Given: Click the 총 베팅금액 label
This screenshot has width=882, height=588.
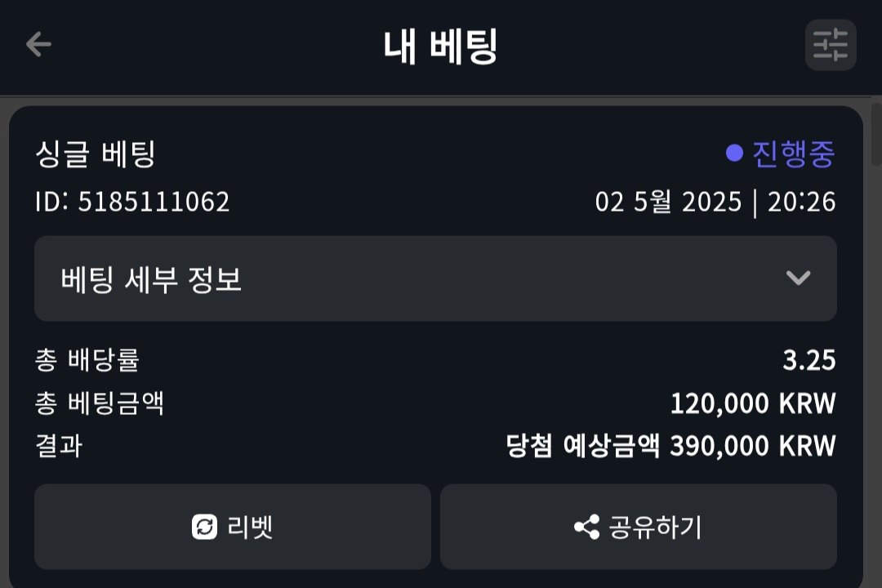Looking at the screenshot, I should [100, 403].
